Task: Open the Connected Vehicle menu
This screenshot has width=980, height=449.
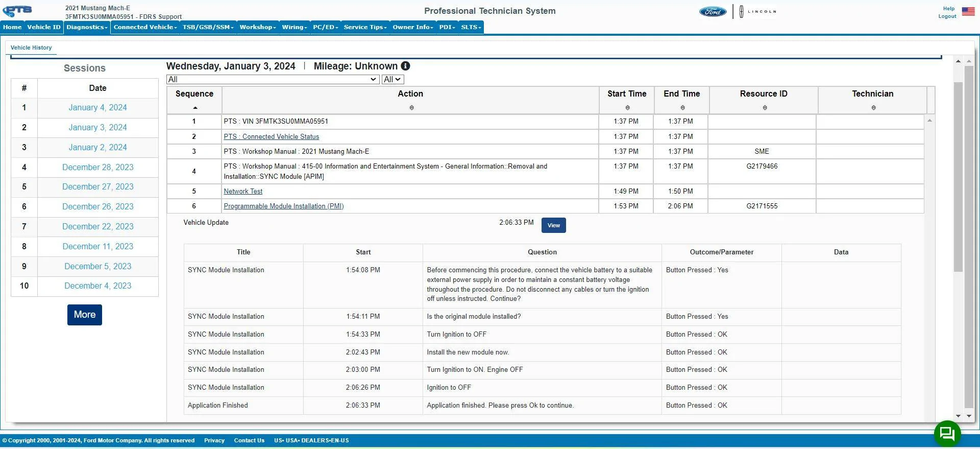Action: [145, 27]
